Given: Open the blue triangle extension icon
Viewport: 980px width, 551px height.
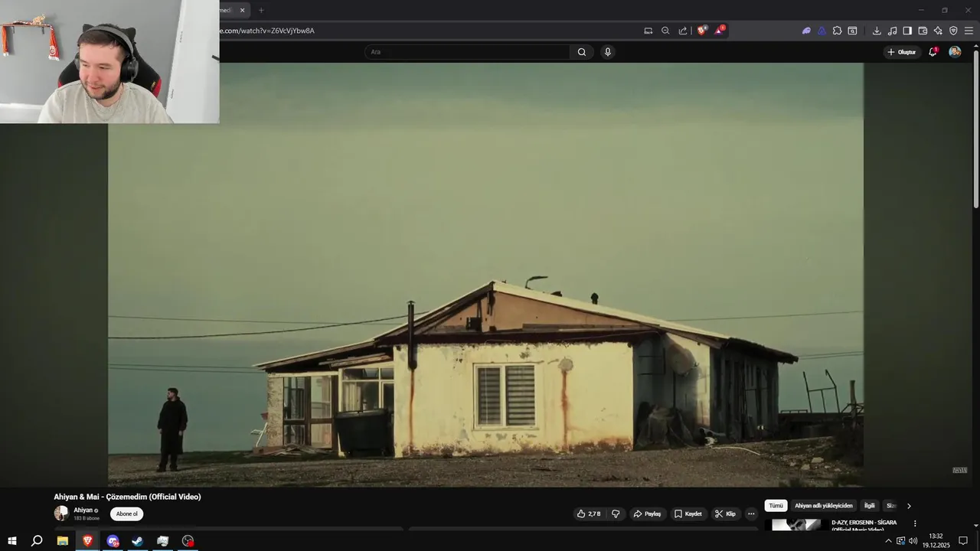Looking at the screenshot, I should 822,31.
